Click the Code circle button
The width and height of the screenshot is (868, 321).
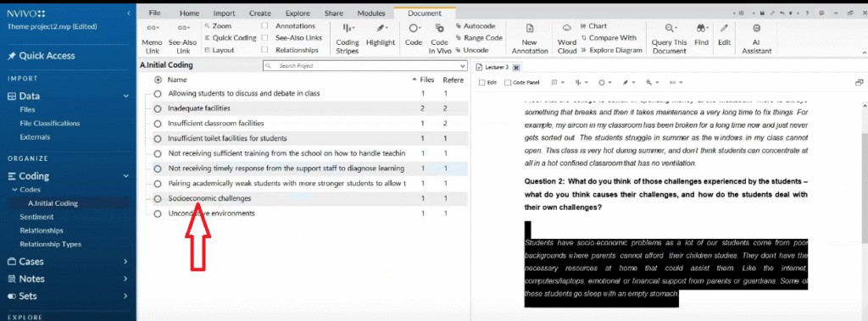click(x=414, y=35)
